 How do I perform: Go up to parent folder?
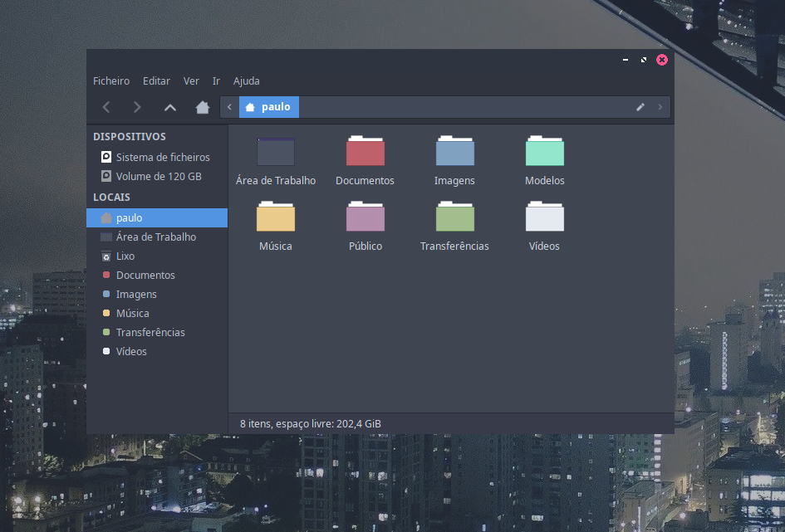(x=170, y=107)
